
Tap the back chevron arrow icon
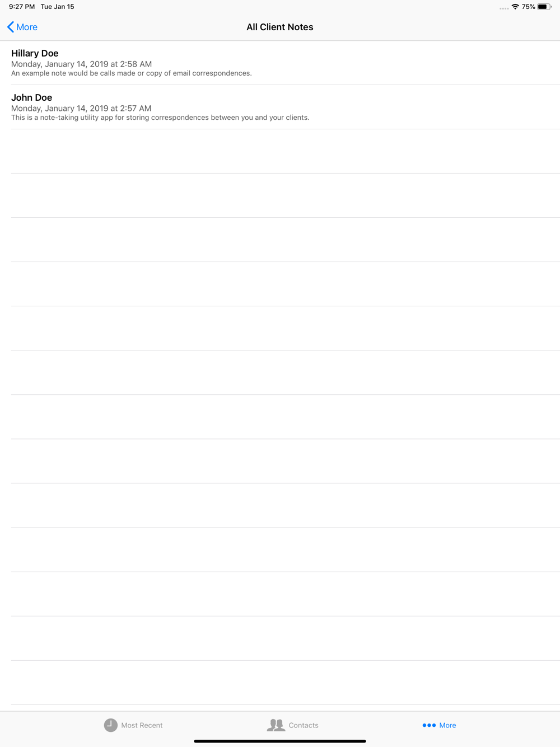[x=10, y=27]
